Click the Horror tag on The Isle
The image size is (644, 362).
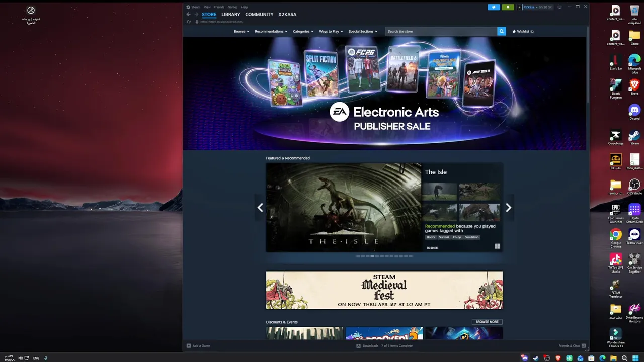431,237
